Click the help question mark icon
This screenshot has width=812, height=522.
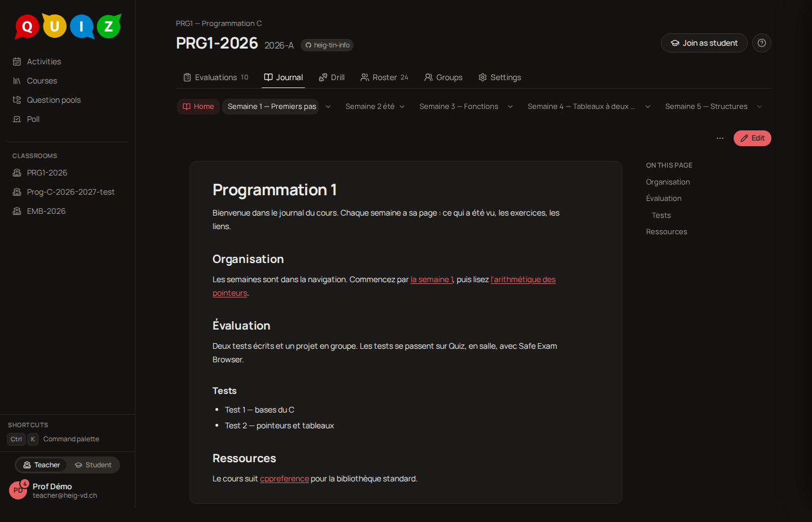tap(762, 43)
